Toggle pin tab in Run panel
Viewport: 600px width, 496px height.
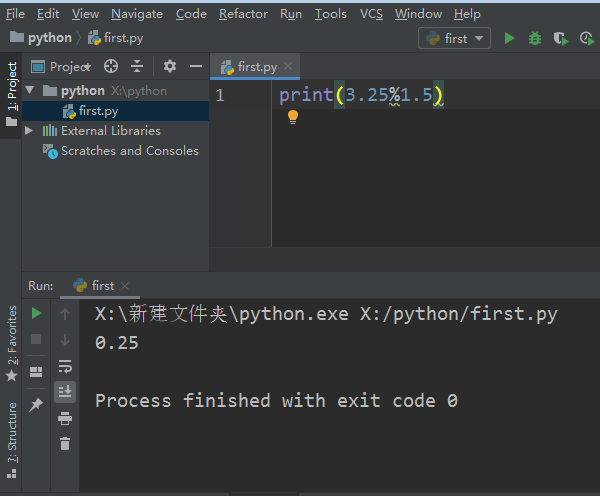(37, 404)
